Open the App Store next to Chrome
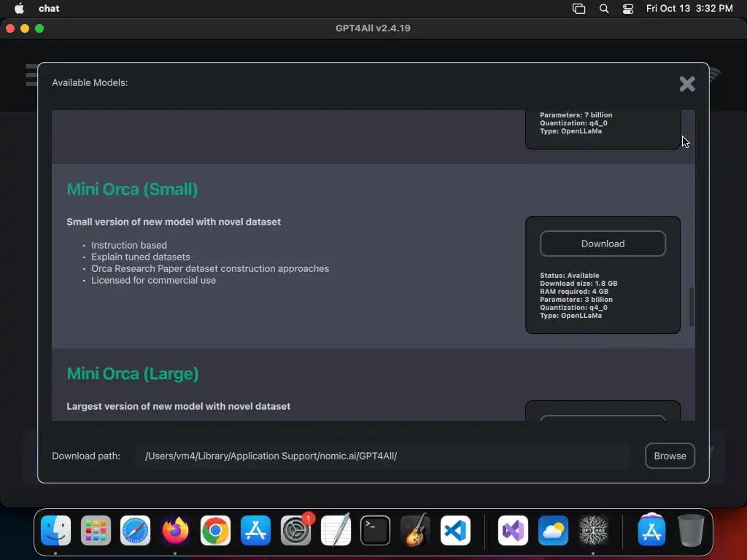The width and height of the screenshot is (747, 560). point(255,531)
